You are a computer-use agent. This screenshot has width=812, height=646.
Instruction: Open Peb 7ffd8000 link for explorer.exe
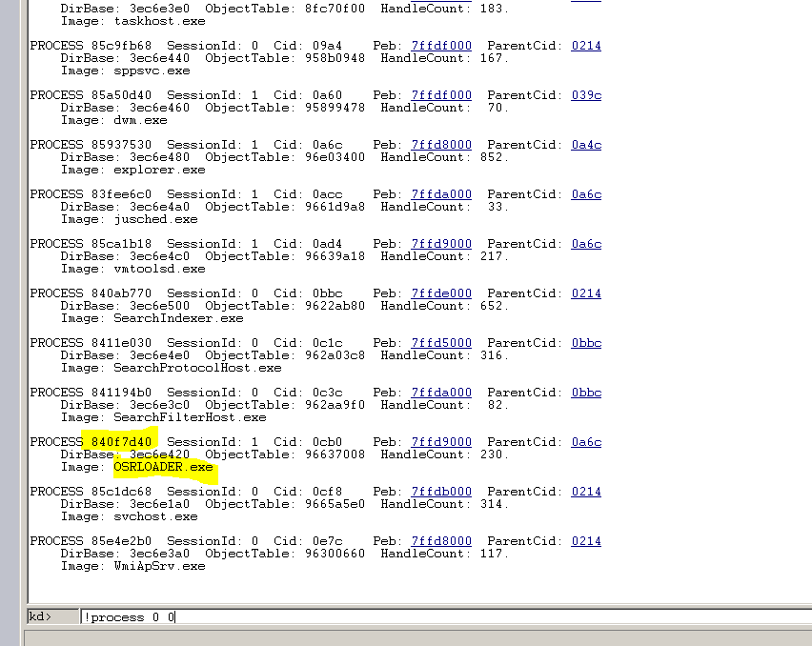pos(441,145)
